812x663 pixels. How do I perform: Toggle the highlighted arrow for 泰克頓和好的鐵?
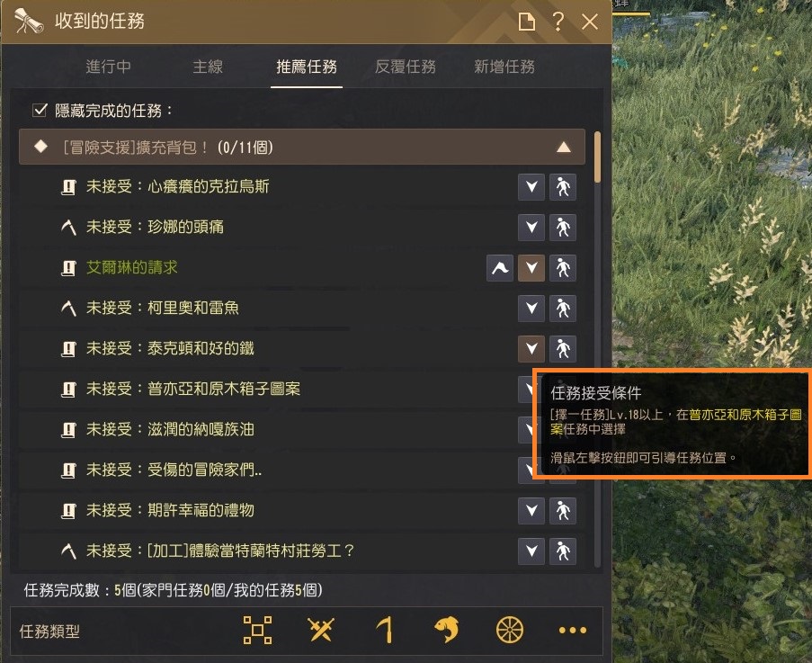point(531,349)
